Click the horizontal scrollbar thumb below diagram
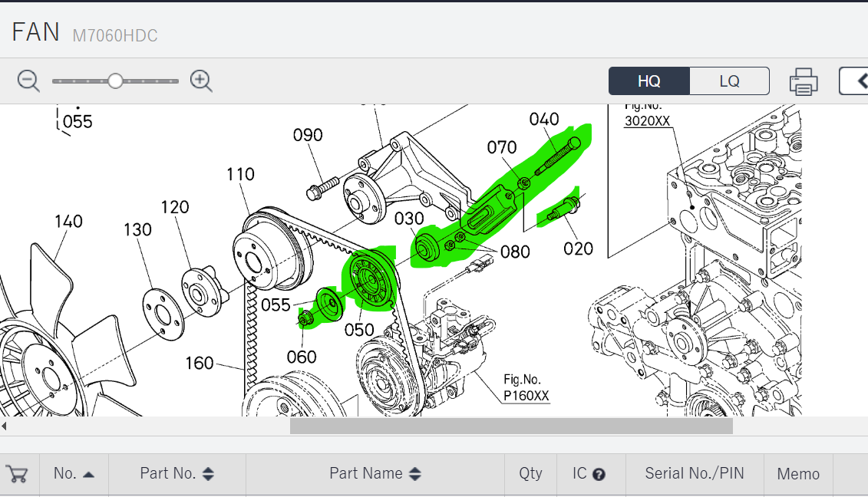The width and height of the screenshot is (868, 497). pyautogui.click(x=510, y=426)
